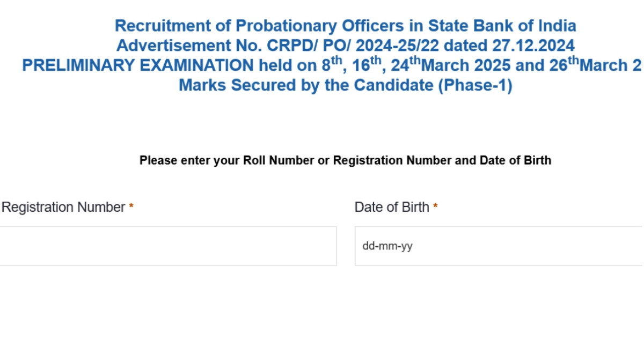
Task: Click the asterisk beside Date of Birth
Action: (435, 208)
